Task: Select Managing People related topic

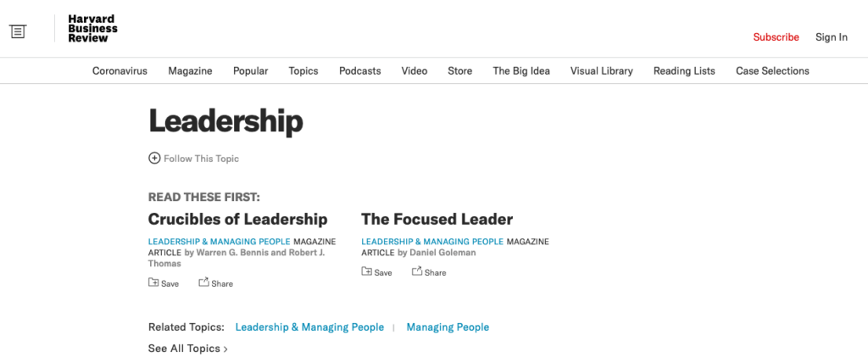Action: 448,327
